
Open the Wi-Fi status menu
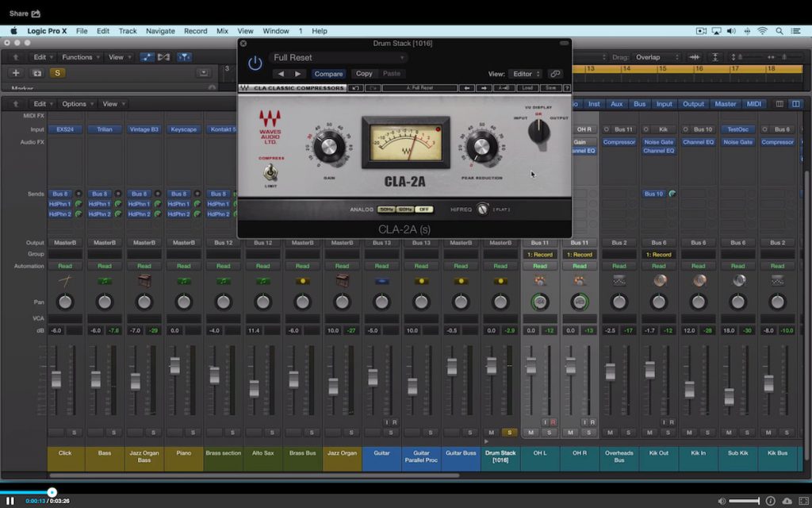[762, 31]
